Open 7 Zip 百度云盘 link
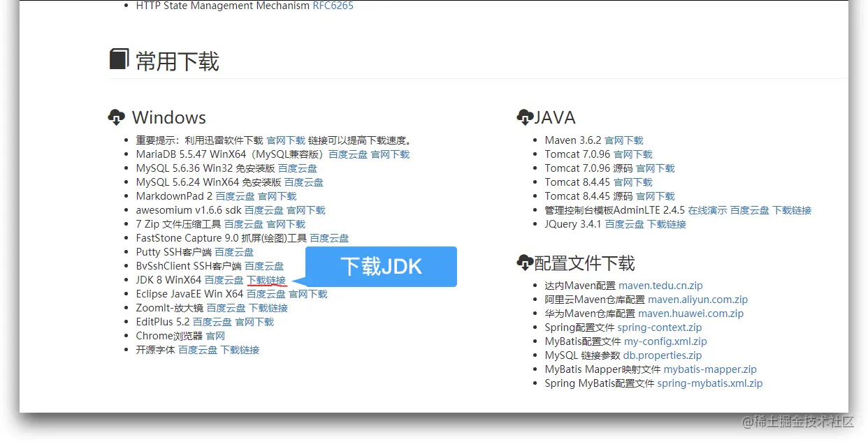868x442 pixels. click(244, 224)
